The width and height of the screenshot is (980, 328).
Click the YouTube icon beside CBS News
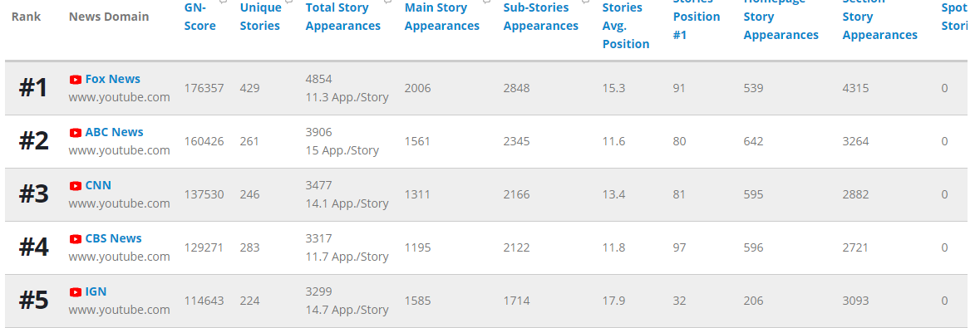76,238
